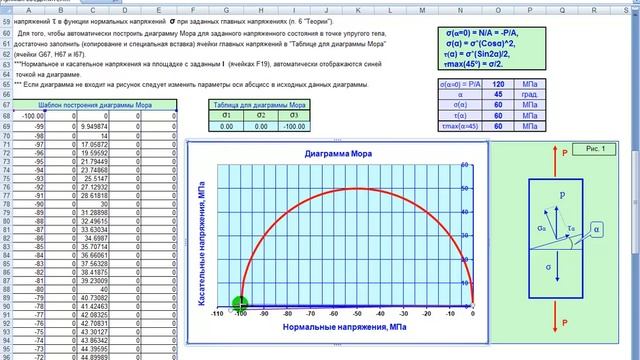Select row header 59
Image resolution: width=640 pixels, height=360 pixels.
tap(6, 22)
